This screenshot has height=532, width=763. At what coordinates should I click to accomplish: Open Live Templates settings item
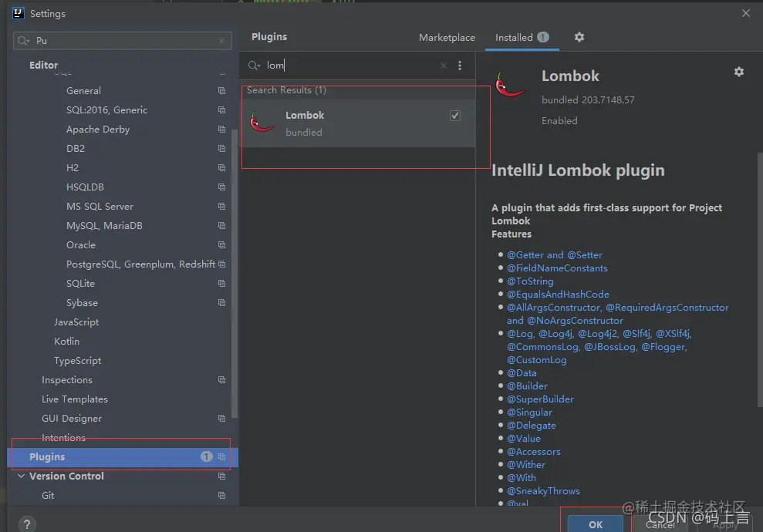[x=75, y=399]
